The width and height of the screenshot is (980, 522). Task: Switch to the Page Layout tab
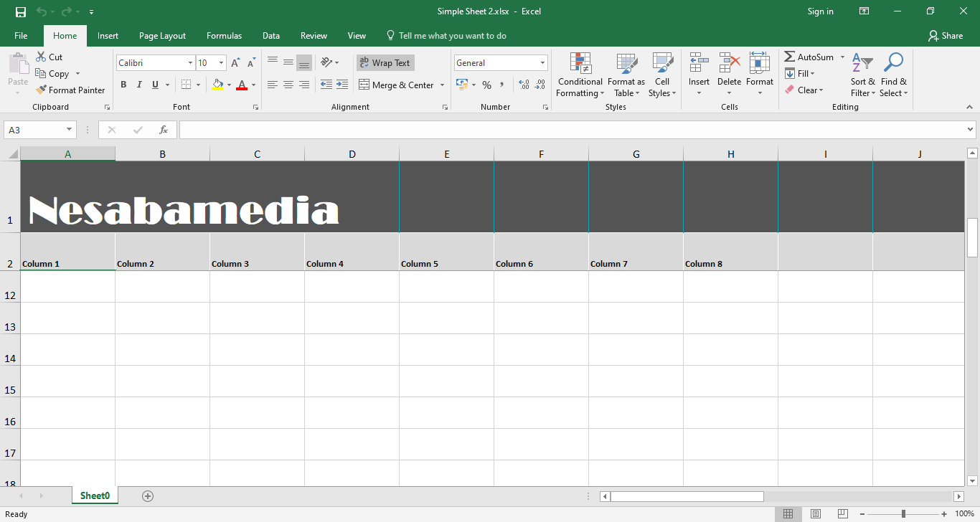(x=162, y=36)
